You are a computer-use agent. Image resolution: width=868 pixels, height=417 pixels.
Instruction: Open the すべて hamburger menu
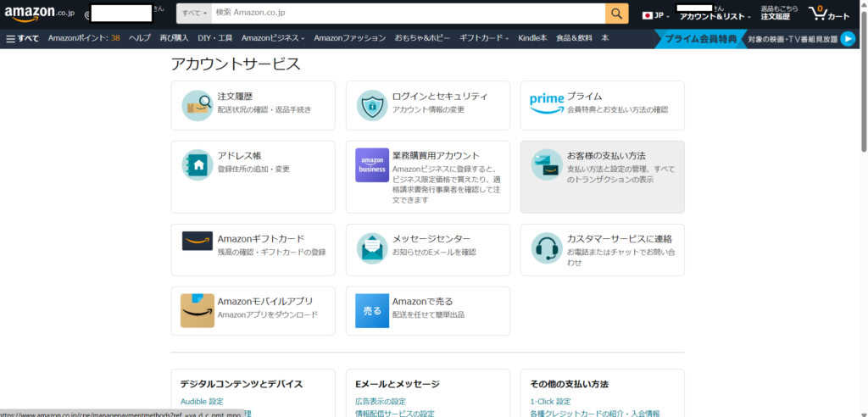(x=23, y=38)
